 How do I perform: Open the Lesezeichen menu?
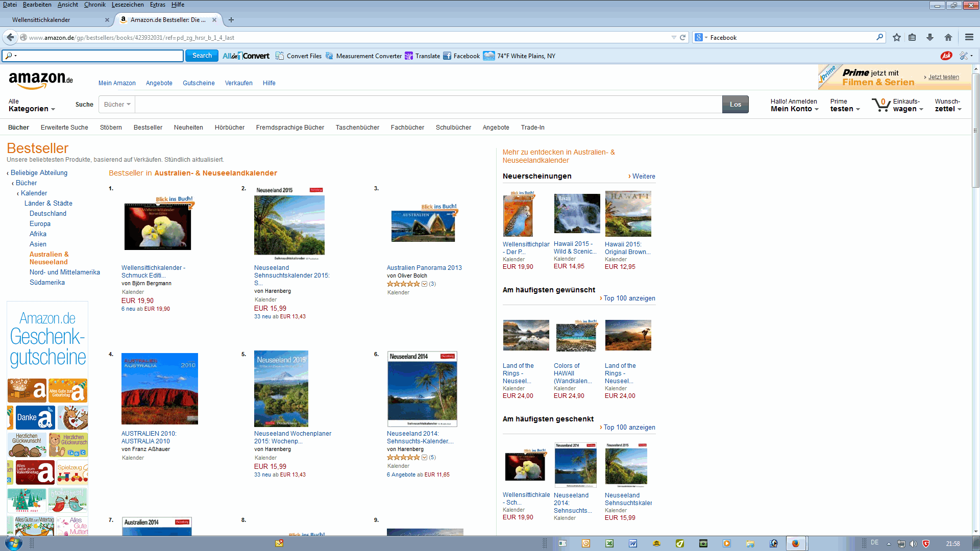128,5
